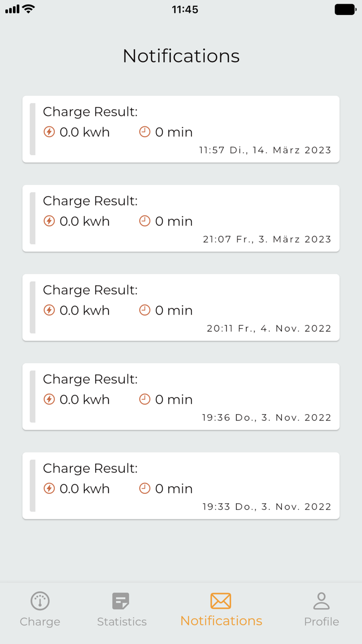Open the Profile person icon
Viewport: 362px width, 644px height.
(x=321, y=601)
